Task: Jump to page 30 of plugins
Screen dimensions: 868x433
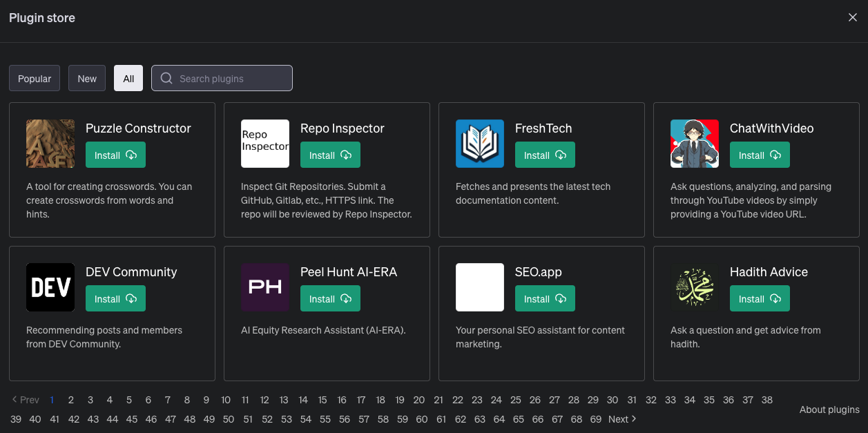Action: [613, 400]
